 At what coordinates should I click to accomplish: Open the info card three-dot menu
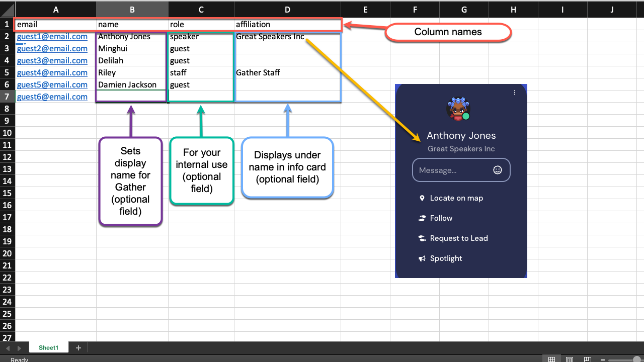pyautogui.click(x=515, y=93)
